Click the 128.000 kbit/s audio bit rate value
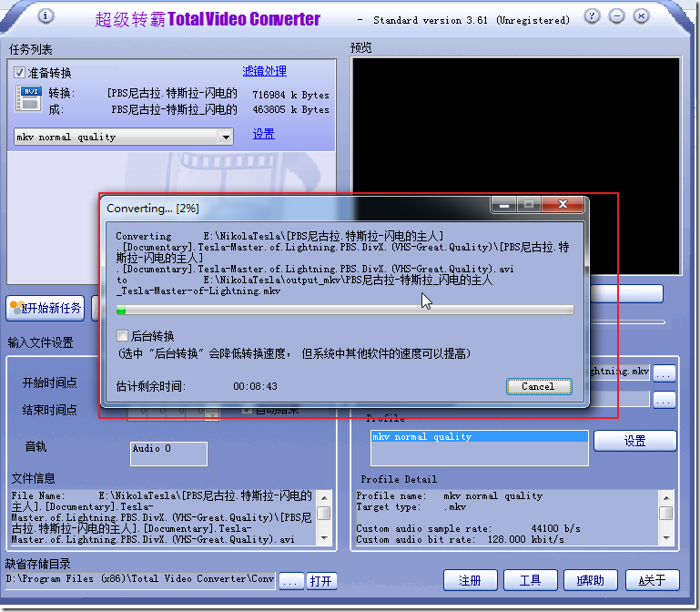Image resolution: width=700 pixels, height=612 pixels. coord(526,540)
